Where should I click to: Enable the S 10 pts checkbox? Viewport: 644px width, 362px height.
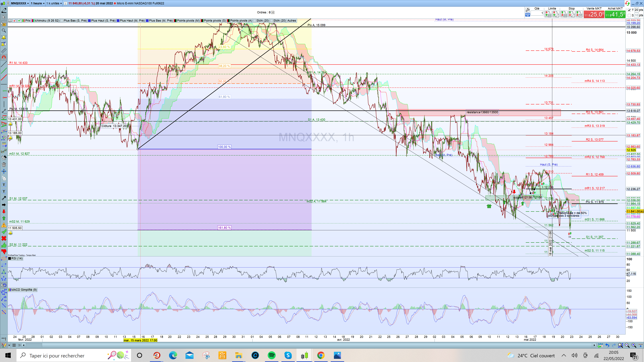[629, 15]
